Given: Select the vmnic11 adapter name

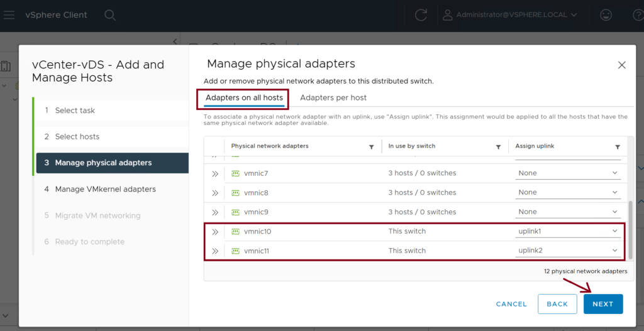Looking at the screenshot, I should pyautogui.click(x=257, y=251).
